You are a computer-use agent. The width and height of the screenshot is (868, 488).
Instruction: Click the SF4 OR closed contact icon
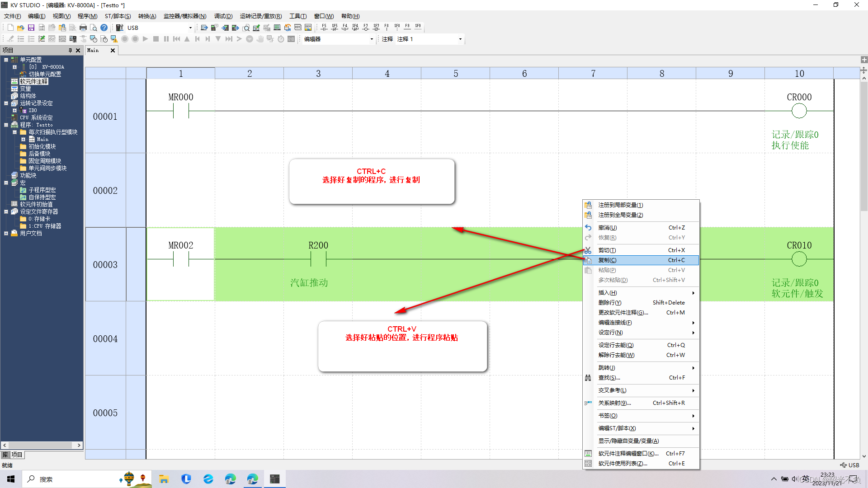tap(355, 28)
